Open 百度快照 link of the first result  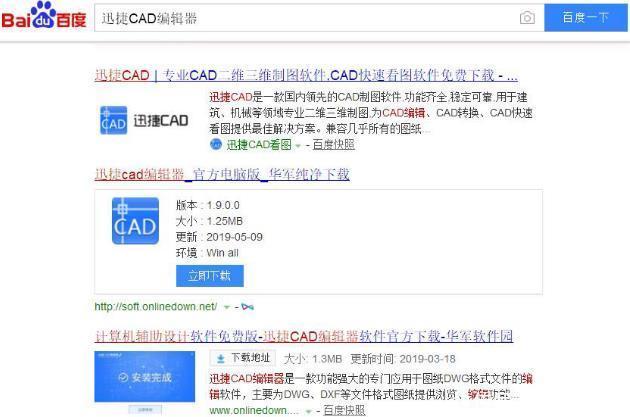[x=333, y=145]
